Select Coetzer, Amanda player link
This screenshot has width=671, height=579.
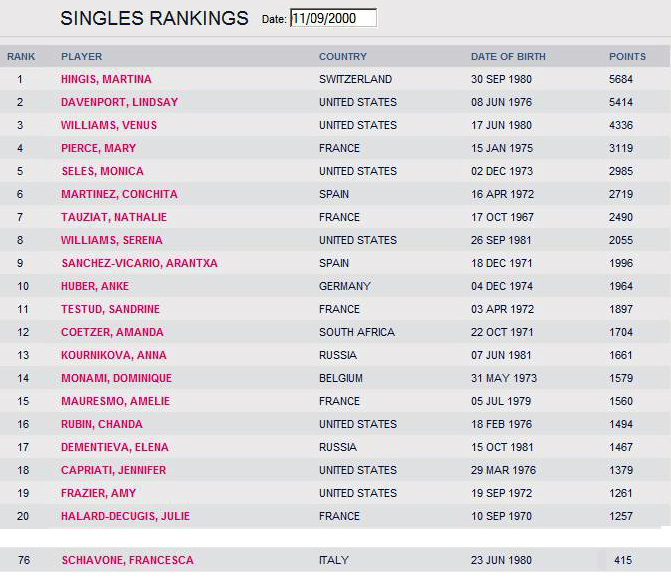[112, 332]
